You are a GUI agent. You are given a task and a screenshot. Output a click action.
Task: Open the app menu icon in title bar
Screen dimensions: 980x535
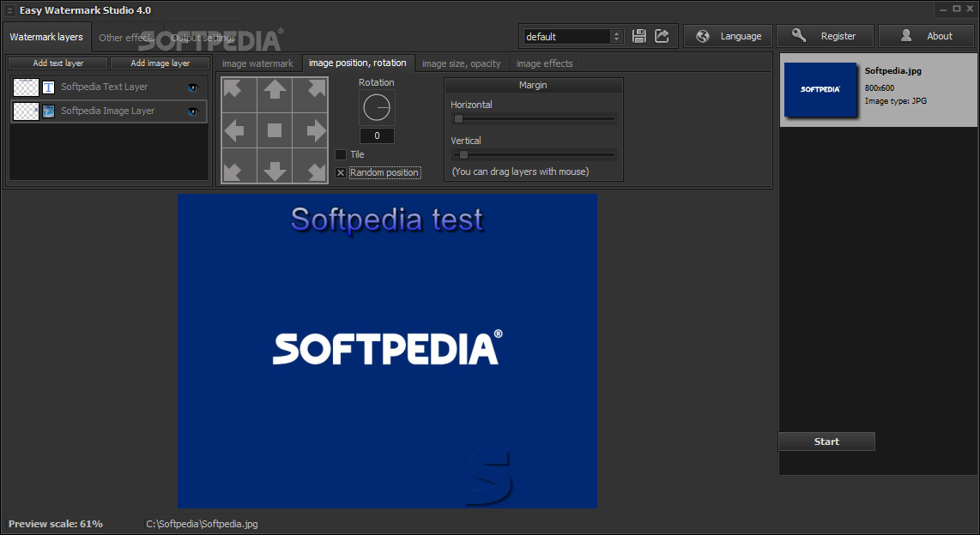coord(9,10)
